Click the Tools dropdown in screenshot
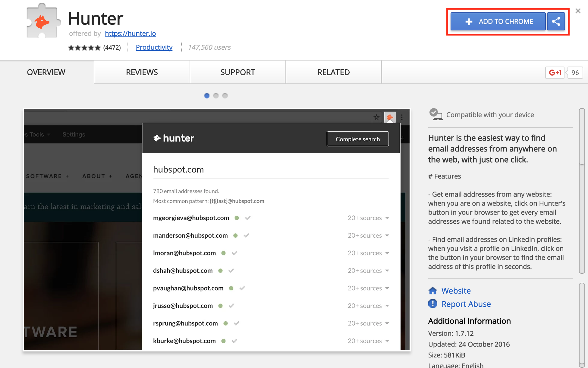The height and width of the screenshot is (368, 588). [38, 135]
